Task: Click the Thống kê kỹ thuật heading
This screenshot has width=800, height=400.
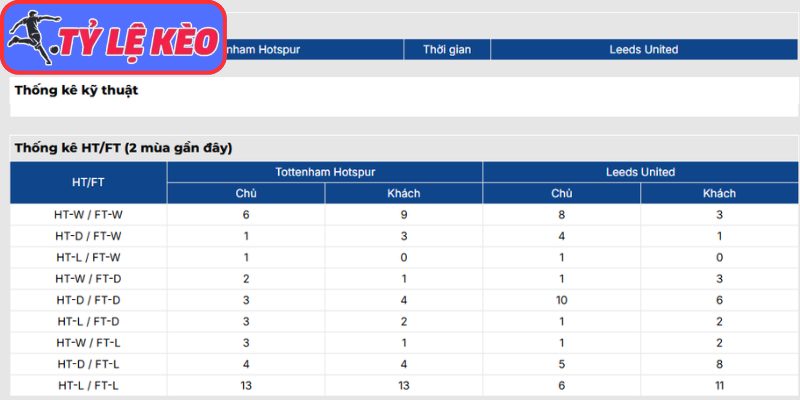Action: 77,91
